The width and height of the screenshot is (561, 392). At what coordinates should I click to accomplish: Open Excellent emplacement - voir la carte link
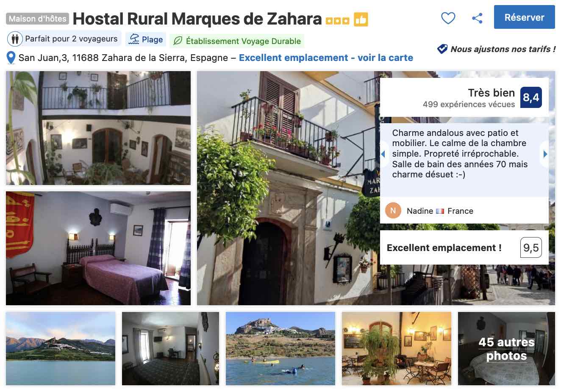click(326, 58)
